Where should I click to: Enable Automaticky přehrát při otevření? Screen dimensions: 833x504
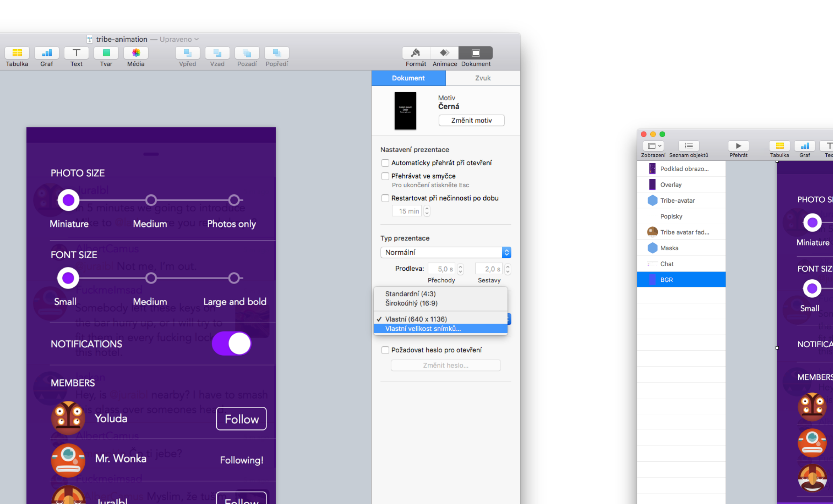click(385, 163)
